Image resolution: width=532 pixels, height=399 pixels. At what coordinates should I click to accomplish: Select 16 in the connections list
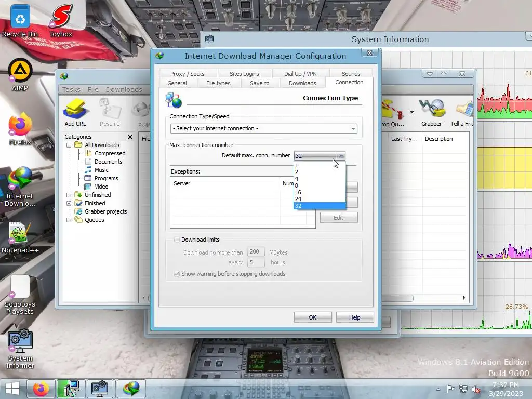(x=320, y=192)
